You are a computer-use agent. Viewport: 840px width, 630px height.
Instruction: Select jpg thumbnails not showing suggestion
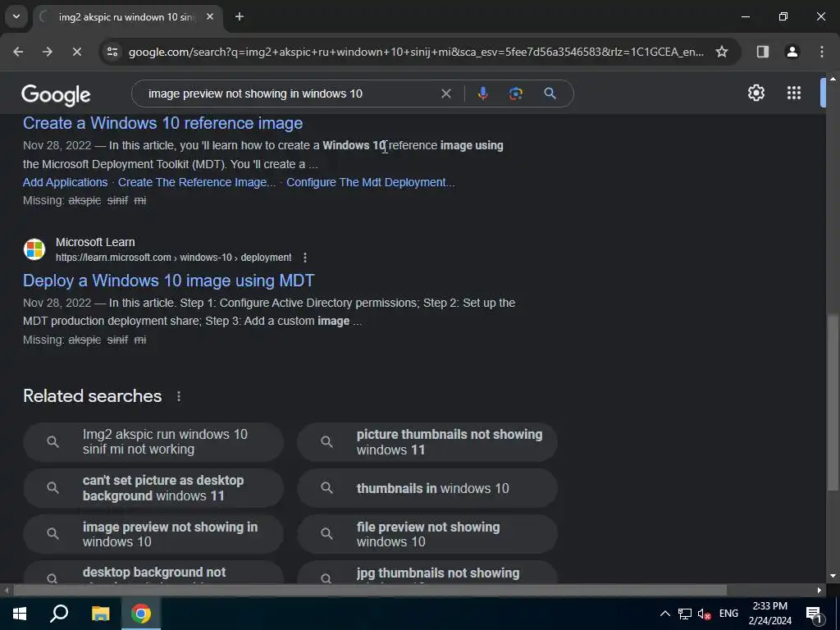427,572
